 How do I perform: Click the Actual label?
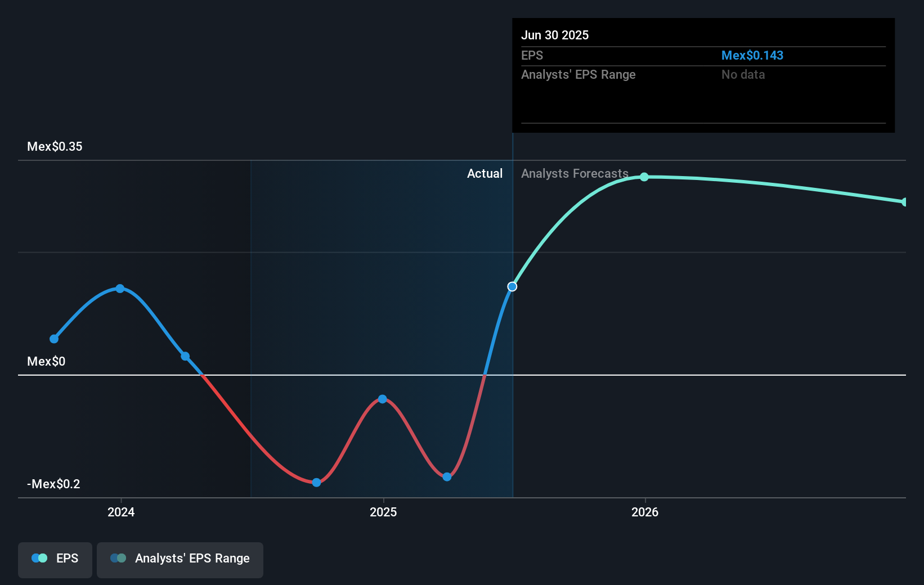coord(485,173)
